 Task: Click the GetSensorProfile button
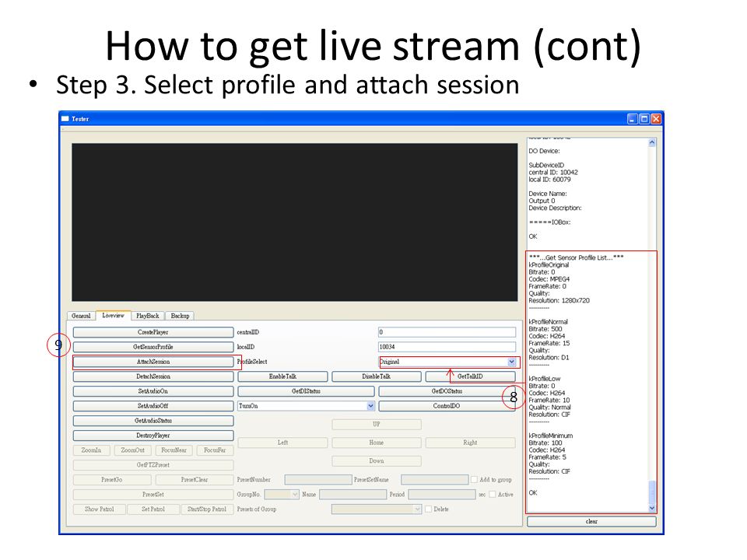point(153,347)
